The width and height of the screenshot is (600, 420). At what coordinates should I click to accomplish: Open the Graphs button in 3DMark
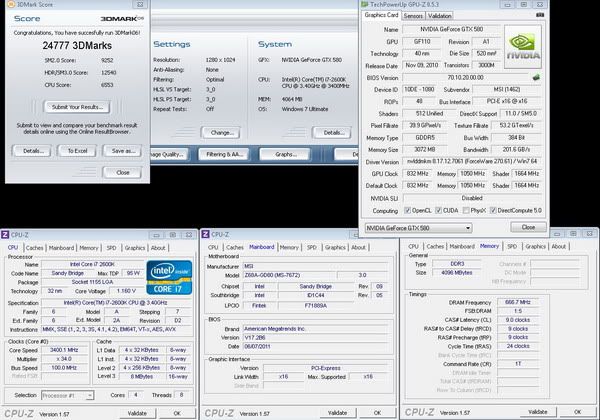coord(285,154)
